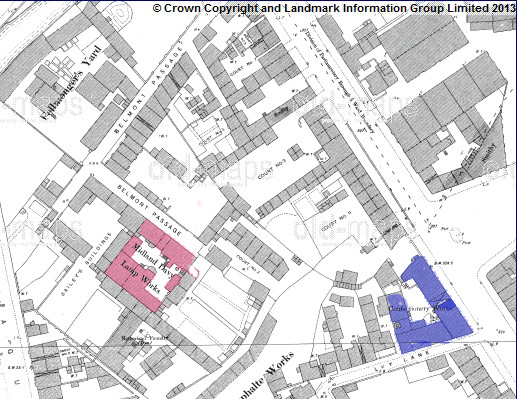Click the Fellmonger's Yard map label

click(71, 82)
